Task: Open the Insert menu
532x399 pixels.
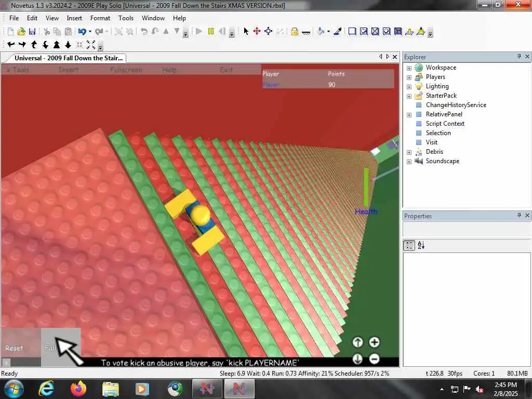Action: pyautogui.click(x=74, y=18)
